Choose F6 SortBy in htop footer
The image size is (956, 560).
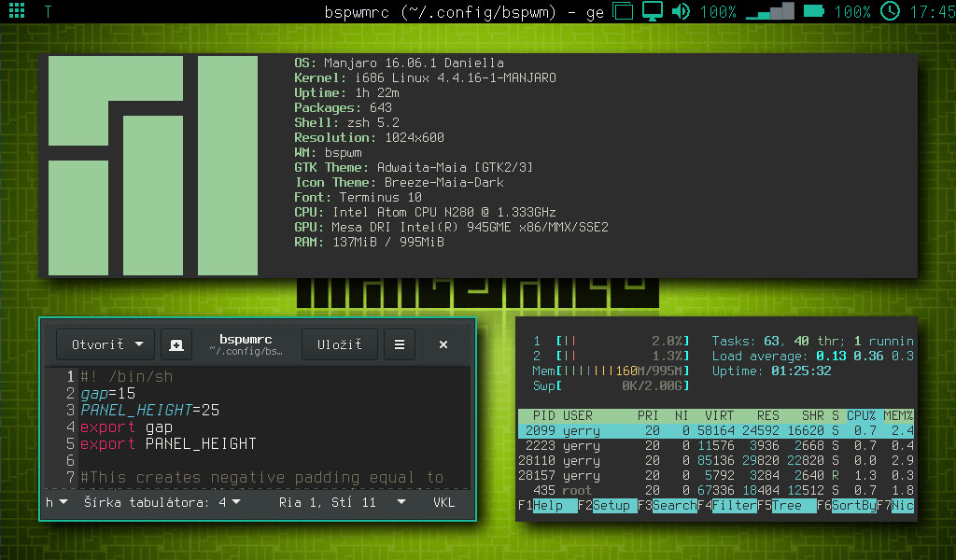point(852,506)
